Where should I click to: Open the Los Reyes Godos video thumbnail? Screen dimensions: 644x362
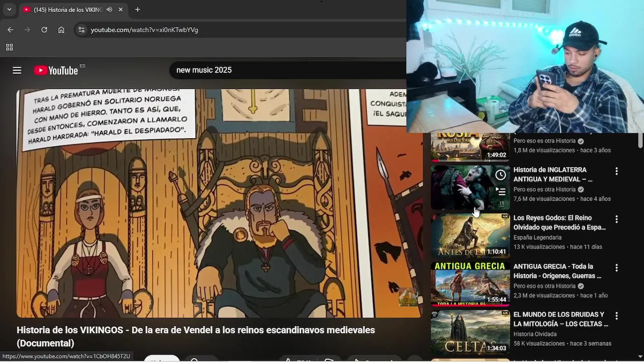coord(470,236)
